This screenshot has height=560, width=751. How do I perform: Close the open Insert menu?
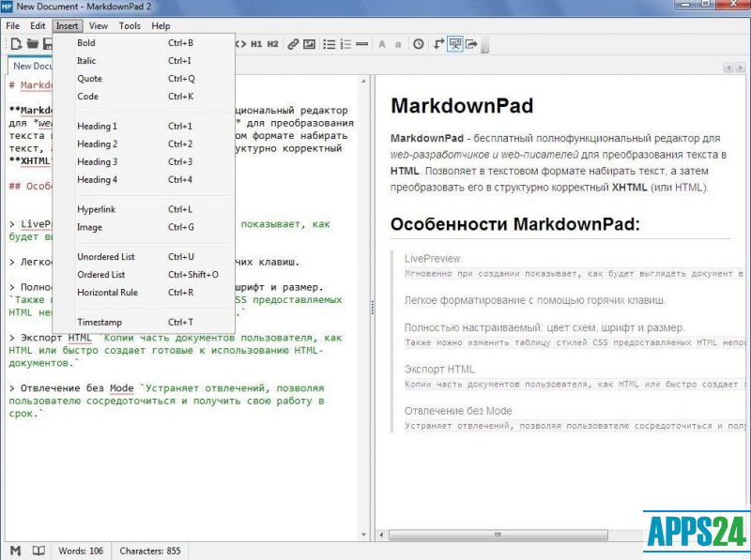67,26
